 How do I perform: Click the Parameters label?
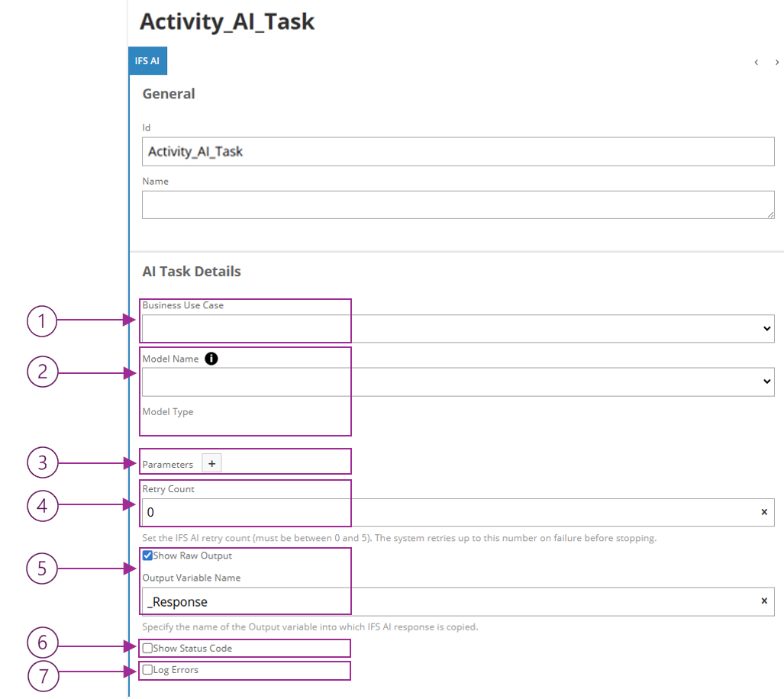[x=167, y=465]
